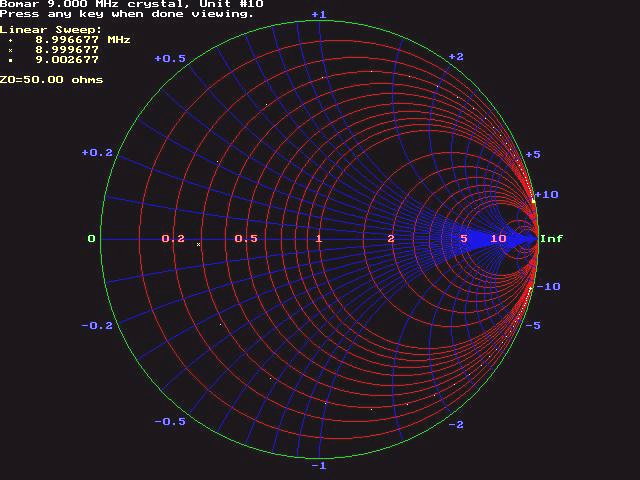
Task: Click the -1 reactance label at bottom
Action: pyautogui.click(x=319, y=466)
